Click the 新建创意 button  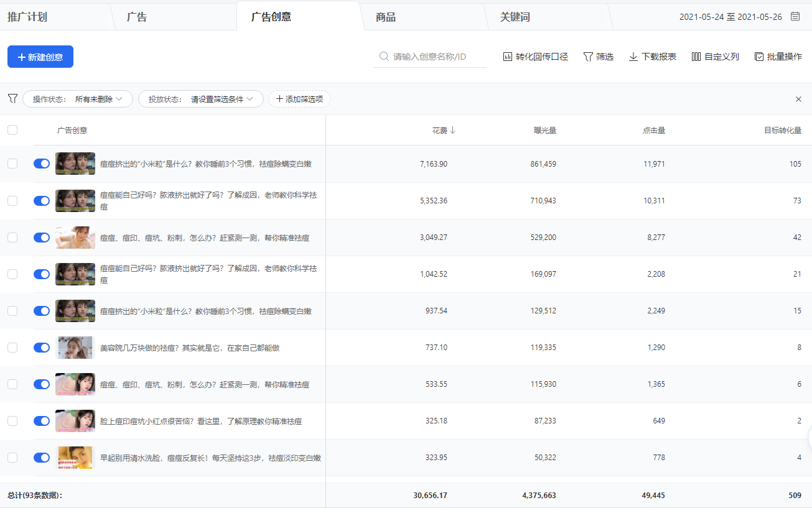pos(40,56)
